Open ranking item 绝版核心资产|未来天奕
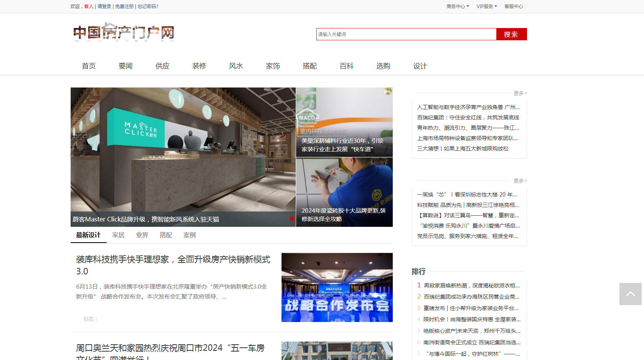Image resolution: width=644 pixels, height=360 pixels. point(472,331)
